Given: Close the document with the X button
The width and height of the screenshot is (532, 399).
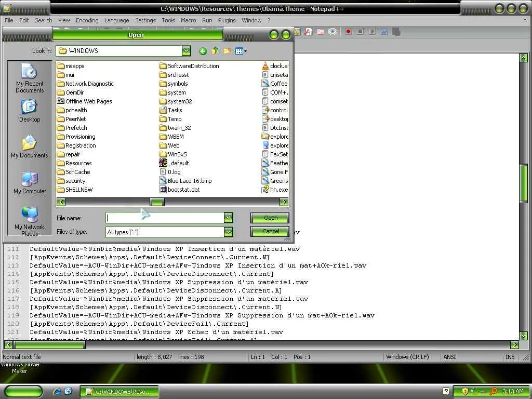Looking at the screenshot, I should click(525, 20).
